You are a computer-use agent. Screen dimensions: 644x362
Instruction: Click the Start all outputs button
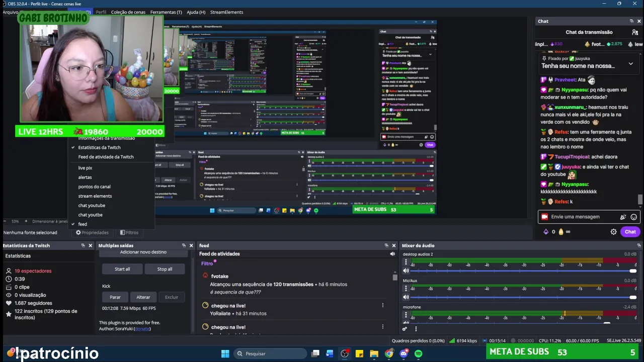pos(122,269)
